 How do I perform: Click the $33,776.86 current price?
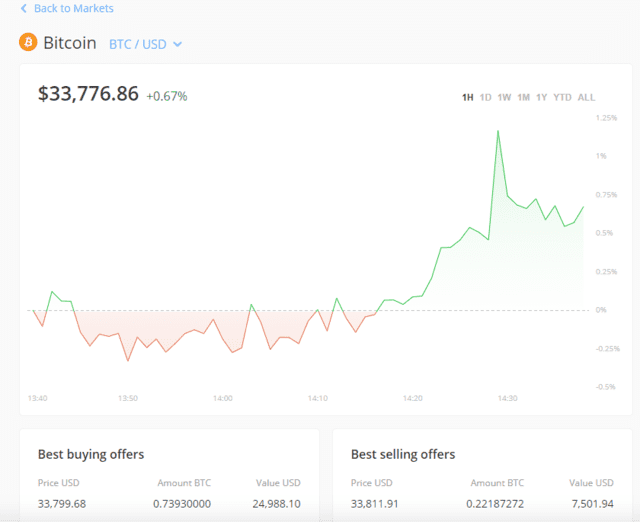tap(88, 95)
